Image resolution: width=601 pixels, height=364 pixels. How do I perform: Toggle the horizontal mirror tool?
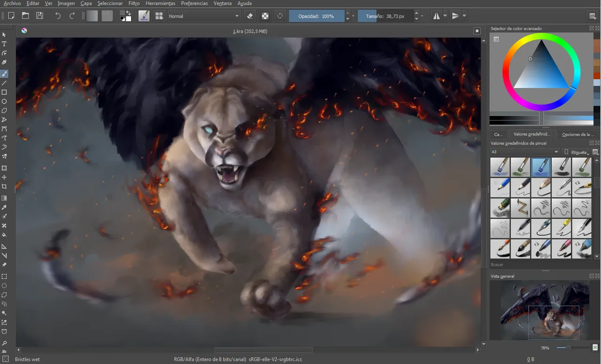pyautogui.click(x=437, y=16)
